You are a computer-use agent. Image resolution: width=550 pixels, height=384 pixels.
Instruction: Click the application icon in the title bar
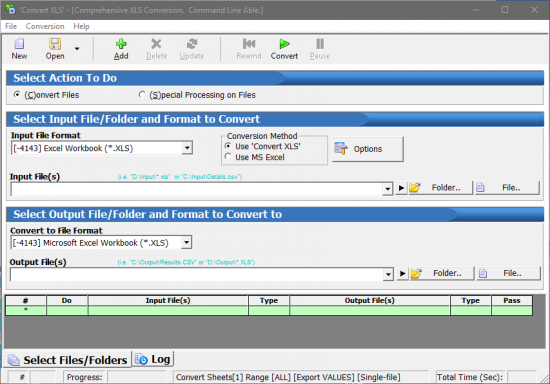[x=11, y=9]
